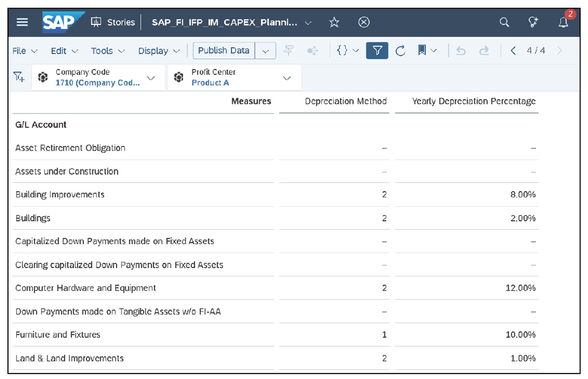Refresh the table data
Image resolution: width=588 pixels, height=379 pixels.
(x=401, y=50)
